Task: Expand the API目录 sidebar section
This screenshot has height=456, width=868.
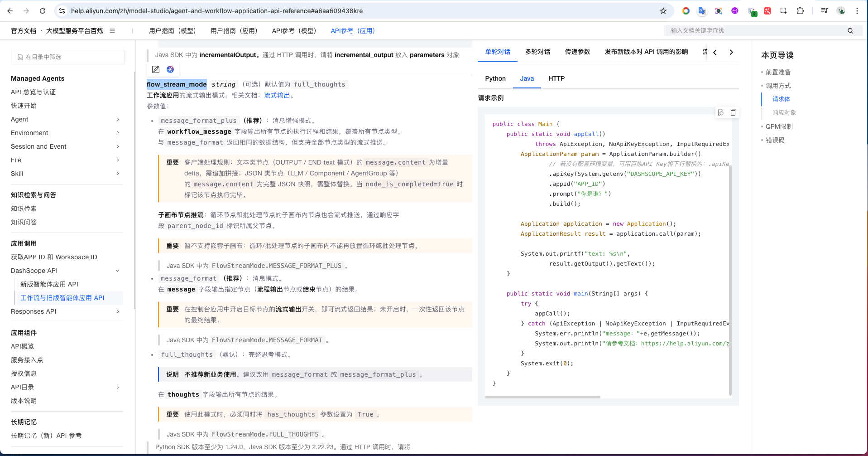Action: tap(118, 387)
